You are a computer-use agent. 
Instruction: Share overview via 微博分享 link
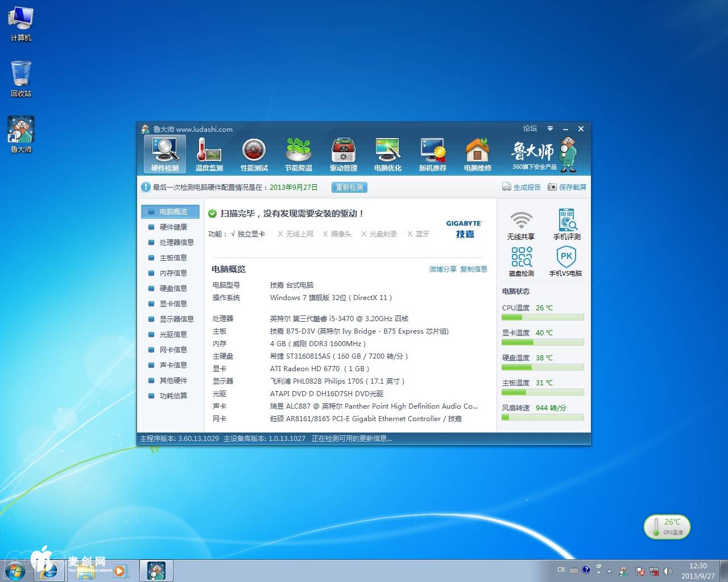pyautogui.click(x=442, y=269)
